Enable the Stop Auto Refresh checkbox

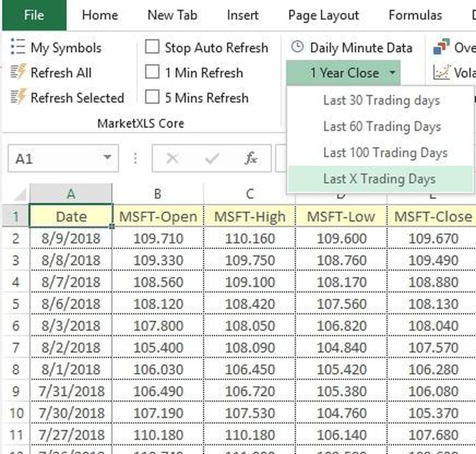152,47
